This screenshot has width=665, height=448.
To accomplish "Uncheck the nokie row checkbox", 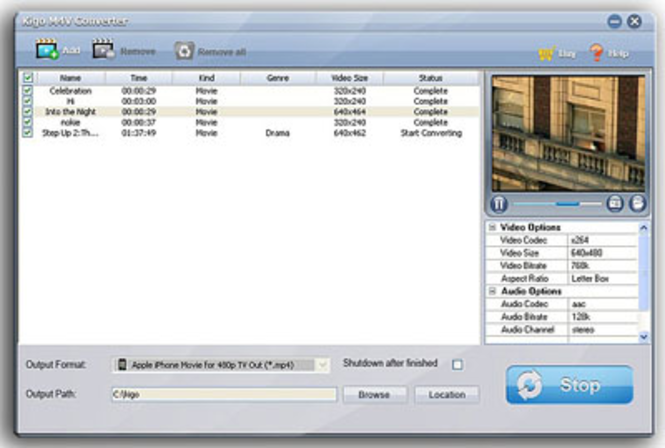I will coord(28,122).
